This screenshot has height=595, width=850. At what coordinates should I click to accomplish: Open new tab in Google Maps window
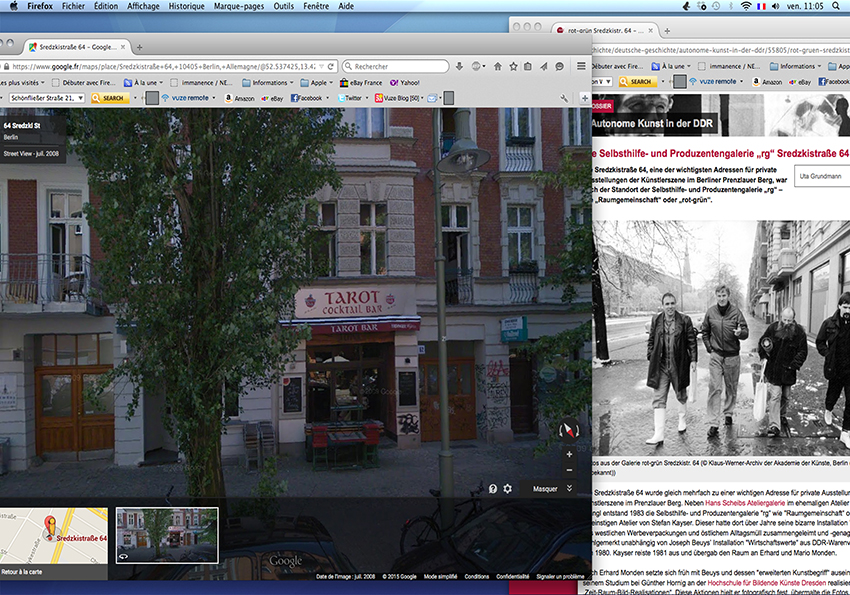[139, 48]
